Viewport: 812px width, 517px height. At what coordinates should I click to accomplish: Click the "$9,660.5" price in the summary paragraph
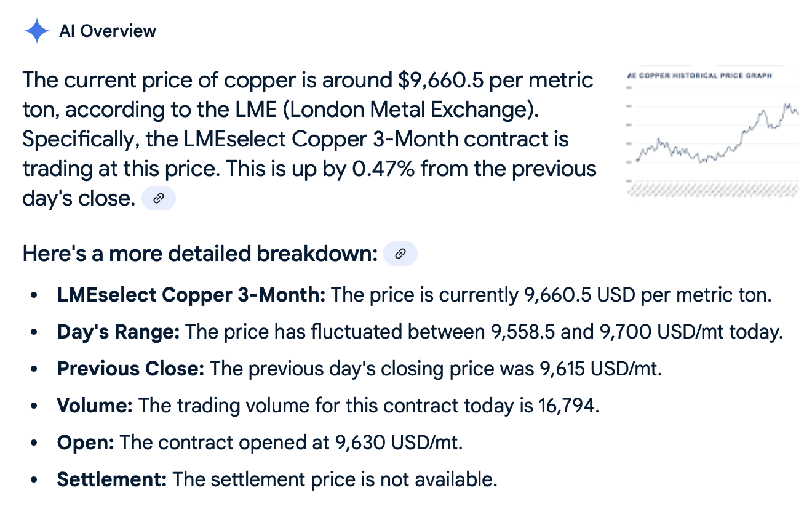436,80
